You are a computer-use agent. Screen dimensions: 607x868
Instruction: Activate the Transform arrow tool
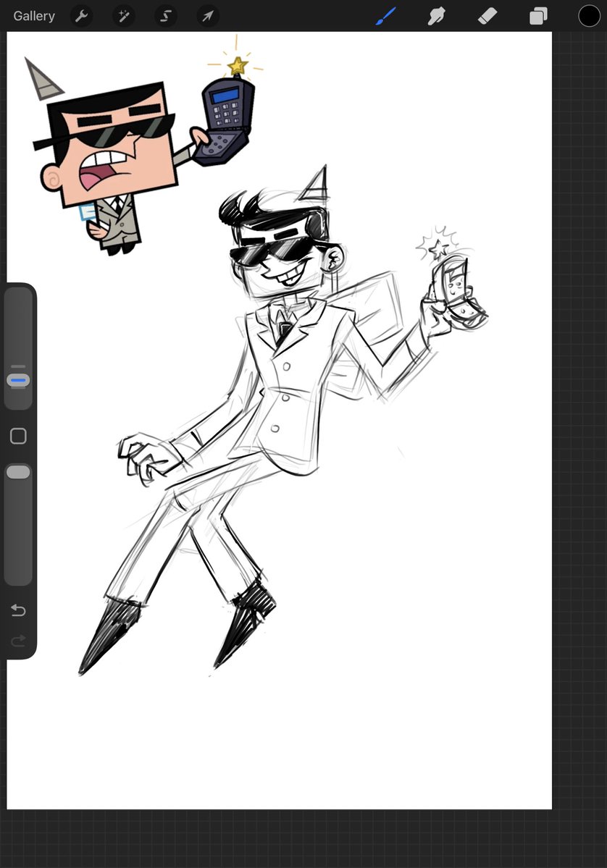(x=208, y=16)
